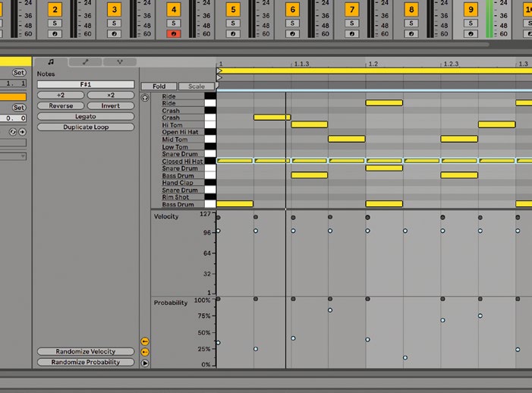Click Randomize Velocity button
The image size is (532, 393).
tap(86, 351)
